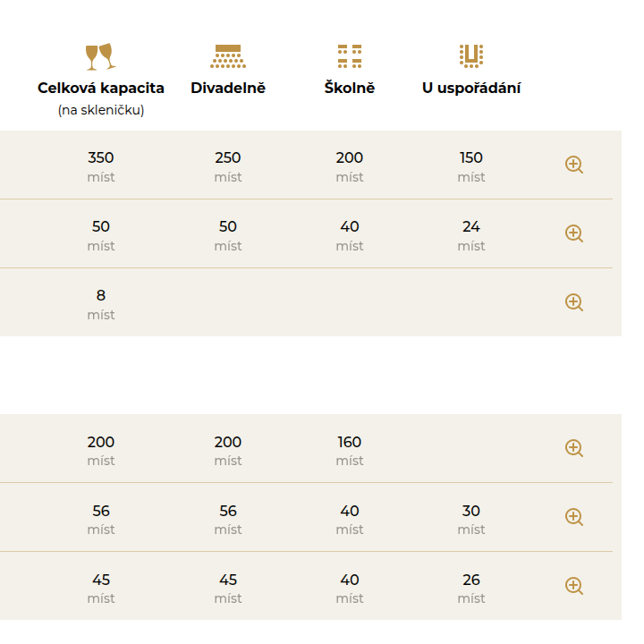
Task: Click the "U uspořádání" column heading
Action: pos(471,88)
